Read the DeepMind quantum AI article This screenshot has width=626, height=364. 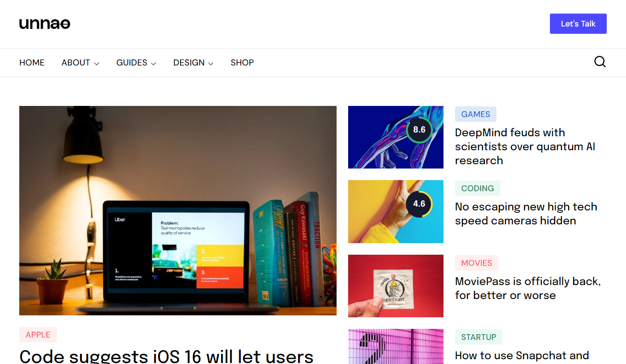pos(525,146)
